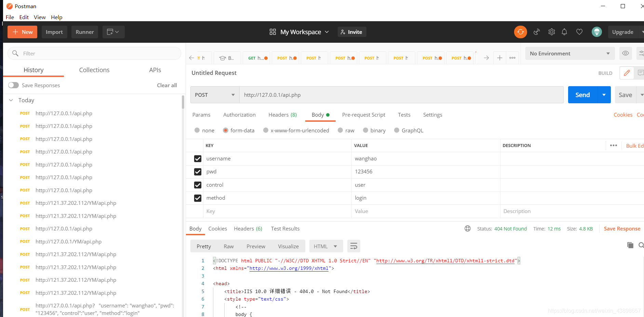Switch to the APIs sidebar tab
Viewport: 644px width, 317px height.
tap(155, 70)
